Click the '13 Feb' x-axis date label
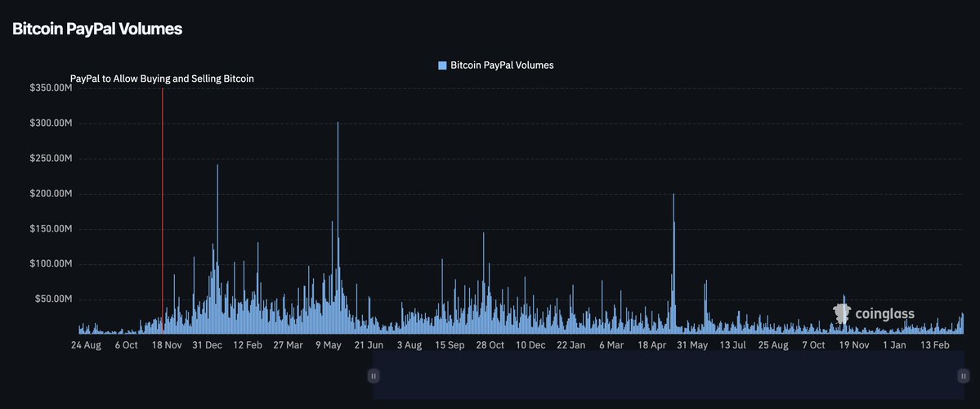980x409 pixels. tap(933, 345)
